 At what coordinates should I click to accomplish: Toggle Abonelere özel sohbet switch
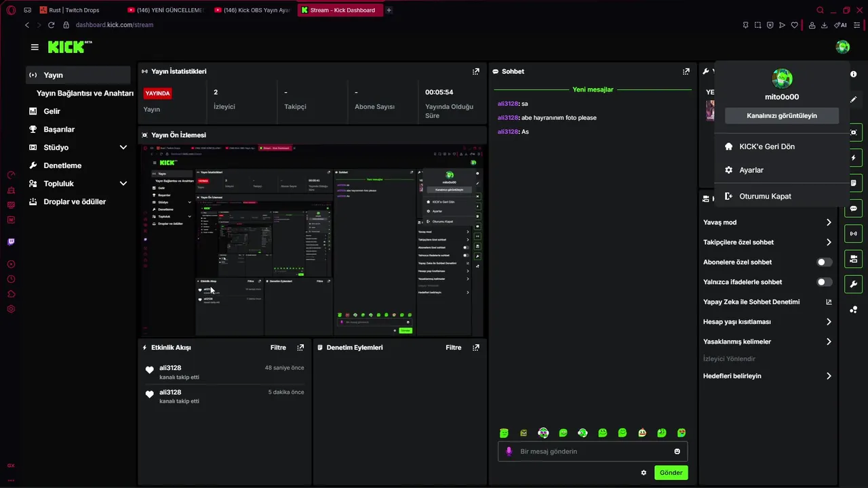(824, 262)
